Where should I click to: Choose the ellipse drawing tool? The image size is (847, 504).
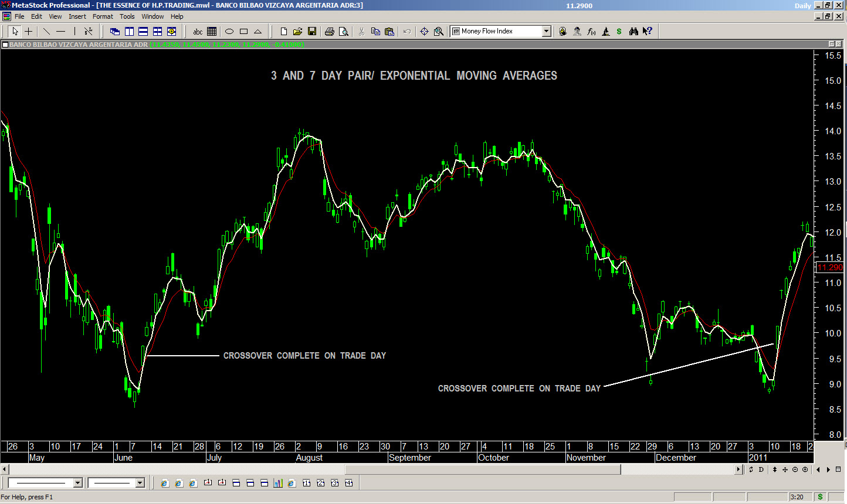pyautogui.click(x=229, y=32)
